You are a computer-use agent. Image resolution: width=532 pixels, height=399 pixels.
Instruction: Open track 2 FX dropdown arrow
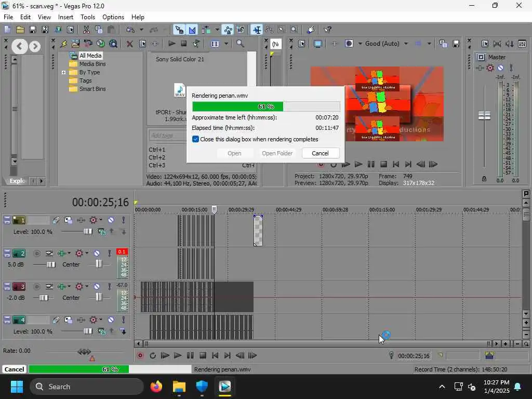[69, 253]
